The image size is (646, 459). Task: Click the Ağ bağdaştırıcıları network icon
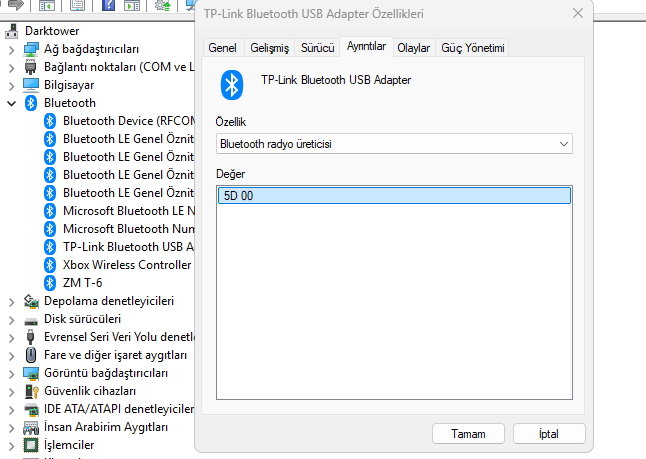31,49
